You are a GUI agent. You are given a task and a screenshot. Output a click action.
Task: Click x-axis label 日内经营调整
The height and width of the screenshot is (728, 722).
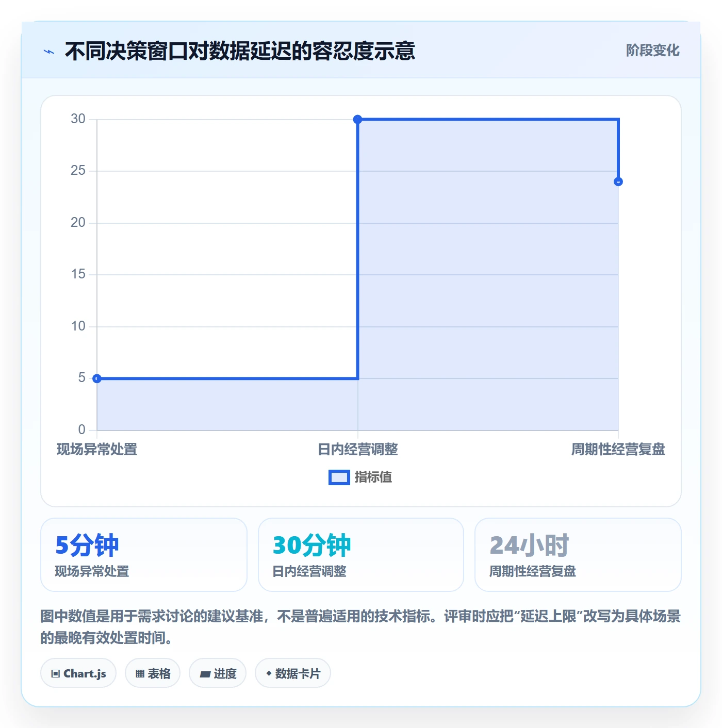358,450
